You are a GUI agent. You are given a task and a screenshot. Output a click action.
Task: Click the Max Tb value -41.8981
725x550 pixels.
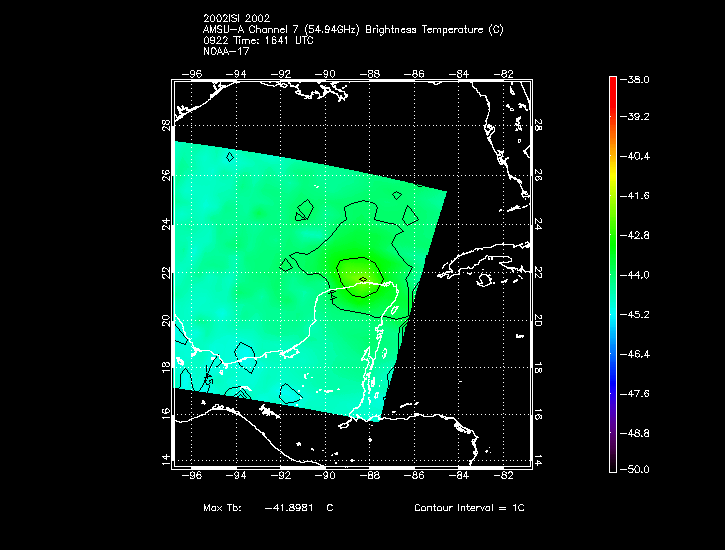289,508
